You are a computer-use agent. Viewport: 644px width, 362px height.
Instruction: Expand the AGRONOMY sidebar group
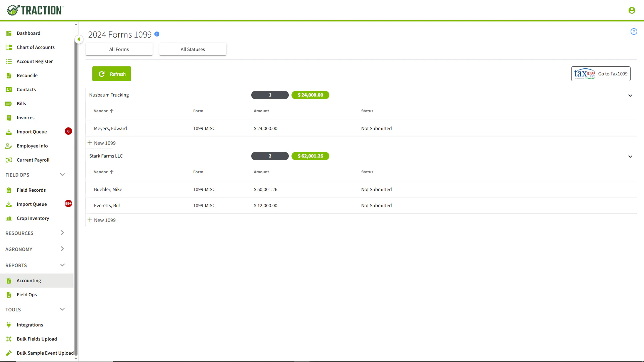coord(35,249)
